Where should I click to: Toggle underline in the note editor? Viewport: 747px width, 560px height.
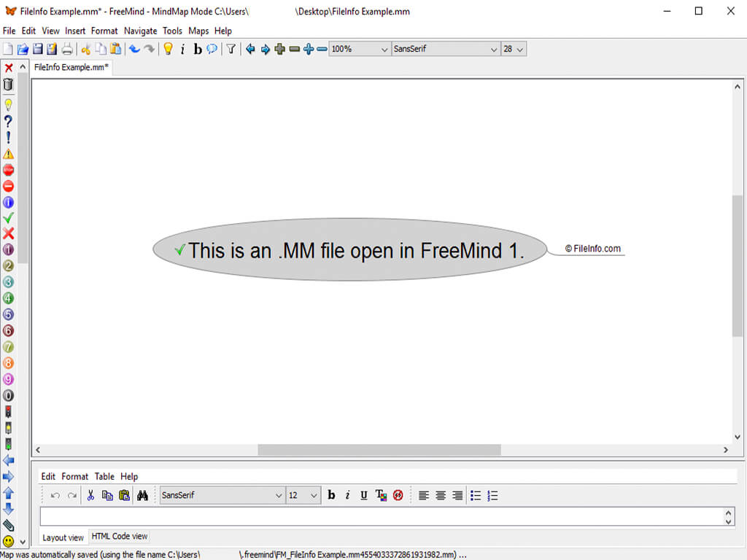pos(364,495)
